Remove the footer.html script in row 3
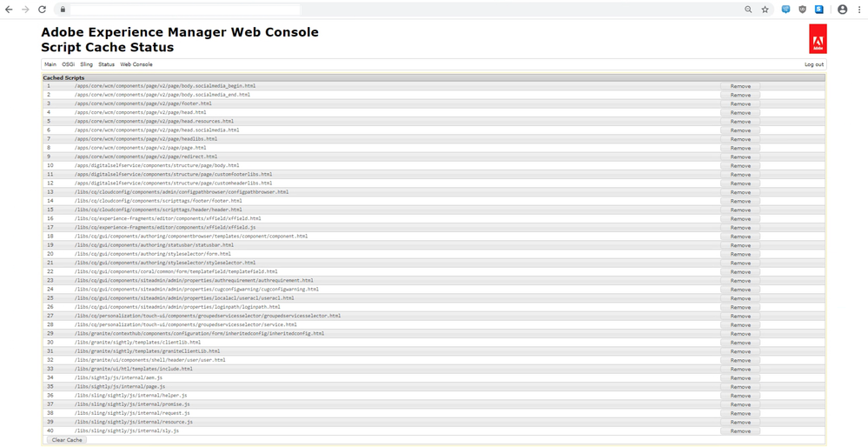Viewport: 868px width, 447px height. (740, 103)
